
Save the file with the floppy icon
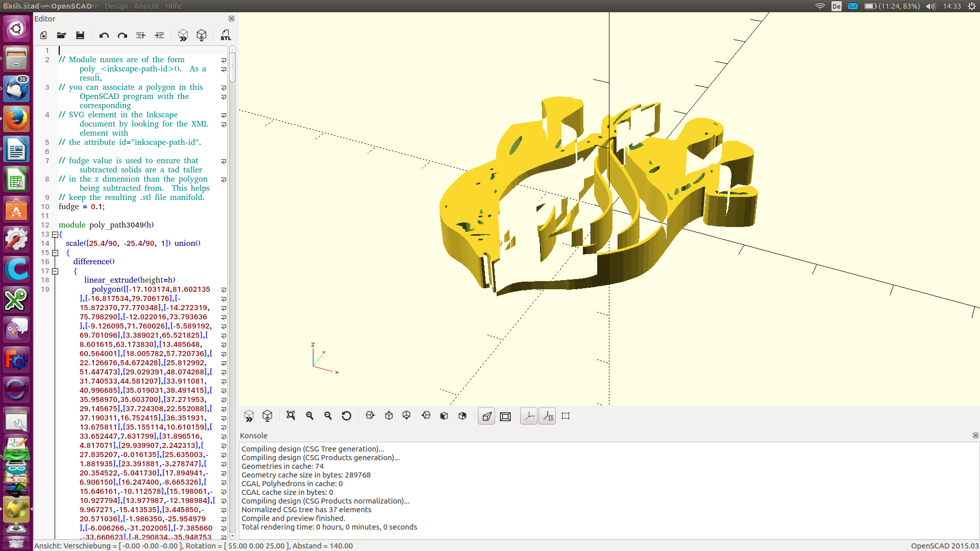click(80, 35)
